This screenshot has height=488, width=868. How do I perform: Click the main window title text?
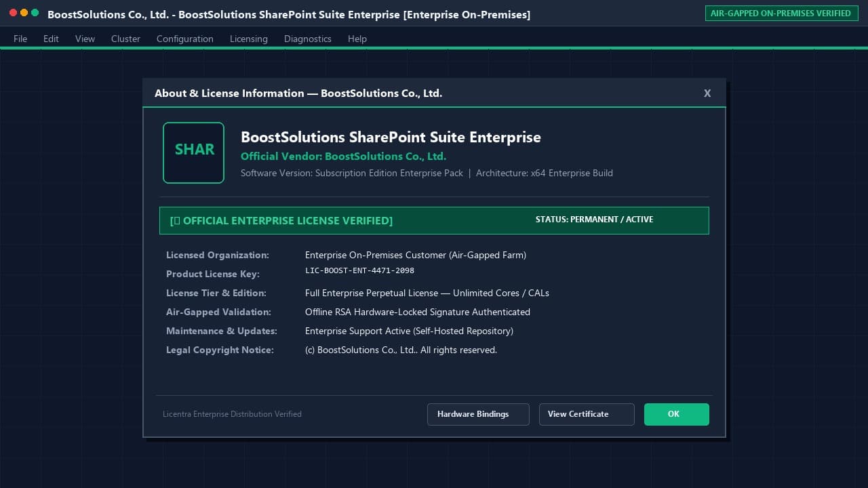click(x=289, y=14)
